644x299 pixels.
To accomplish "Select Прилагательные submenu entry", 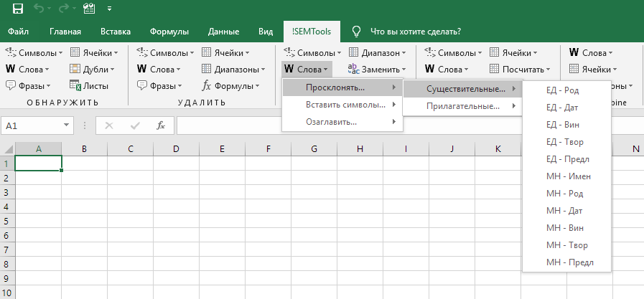I will tap(462, 106).
